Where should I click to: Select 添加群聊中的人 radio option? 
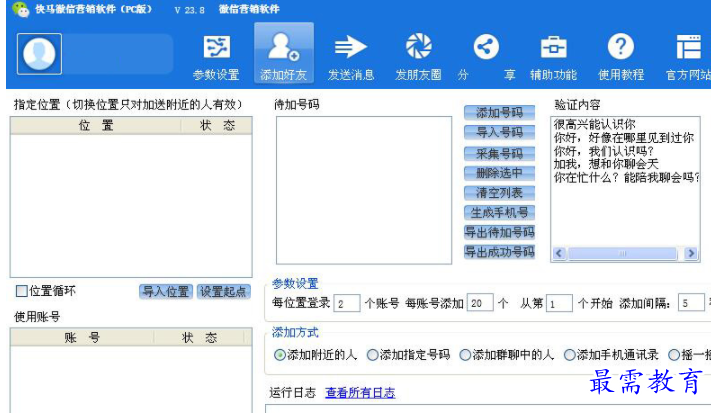tap(465, 355)
